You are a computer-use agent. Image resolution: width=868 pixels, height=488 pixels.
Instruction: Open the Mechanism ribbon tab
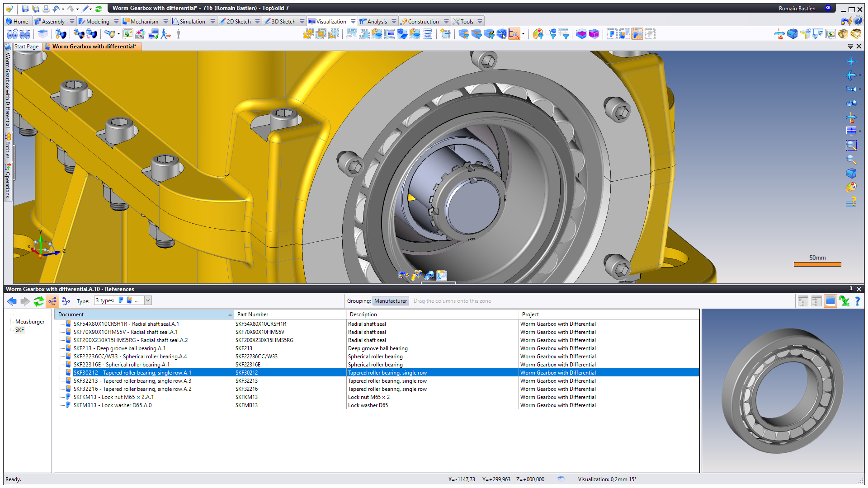coord(144,21)
